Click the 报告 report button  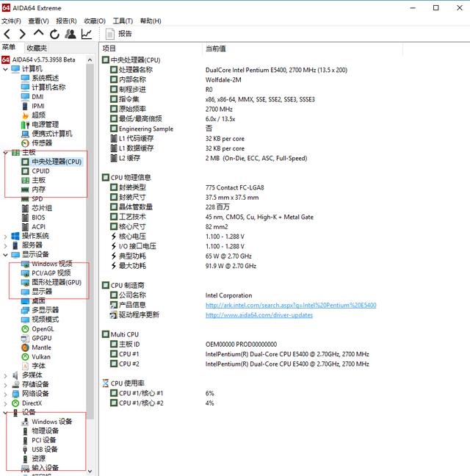(x=119, y=34)
